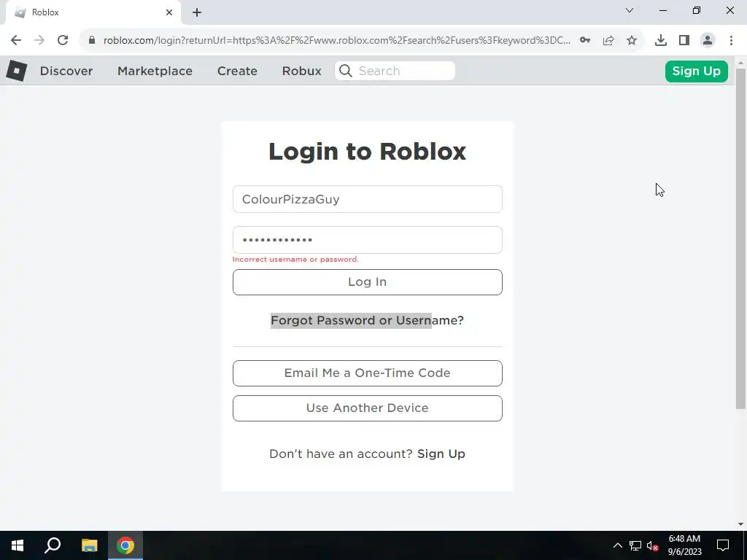This screenshot has height=560, width=747.
Task: Open the Robux menu item
Action: pos(301,71)
